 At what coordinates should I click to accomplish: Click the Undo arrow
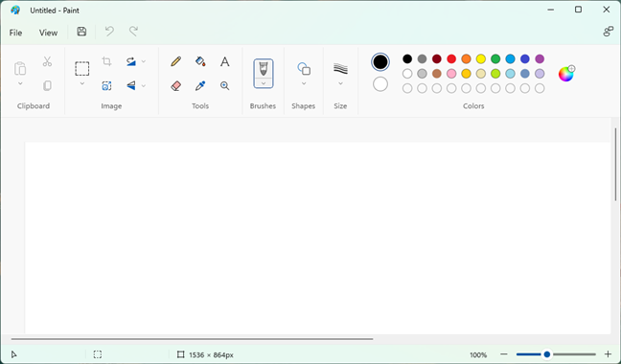[x=109, y=32]
